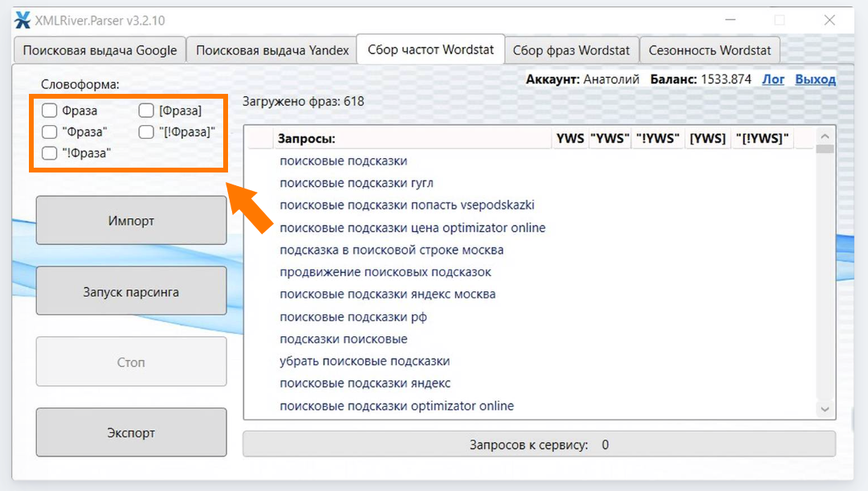Image resolution: width=868 pixels, height=491 pixels.
Task: Switch to Поисковая выдача Google tab
Action: pos(100,50)
